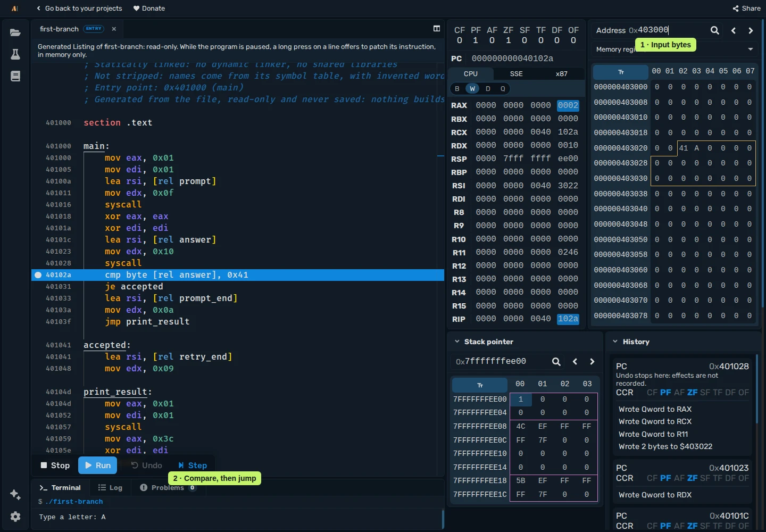Click the Run button
766x532 pixels.
pyautogui.click(x=97, y=465)
